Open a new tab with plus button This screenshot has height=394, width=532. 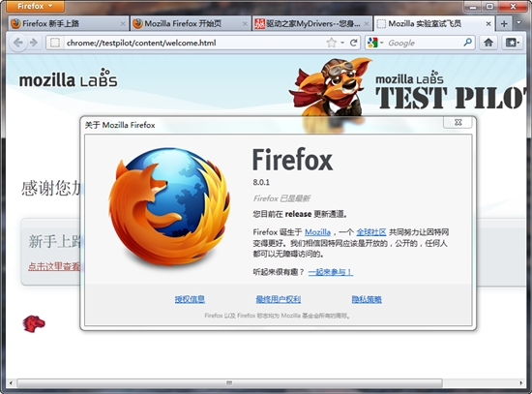click(504, 24)
